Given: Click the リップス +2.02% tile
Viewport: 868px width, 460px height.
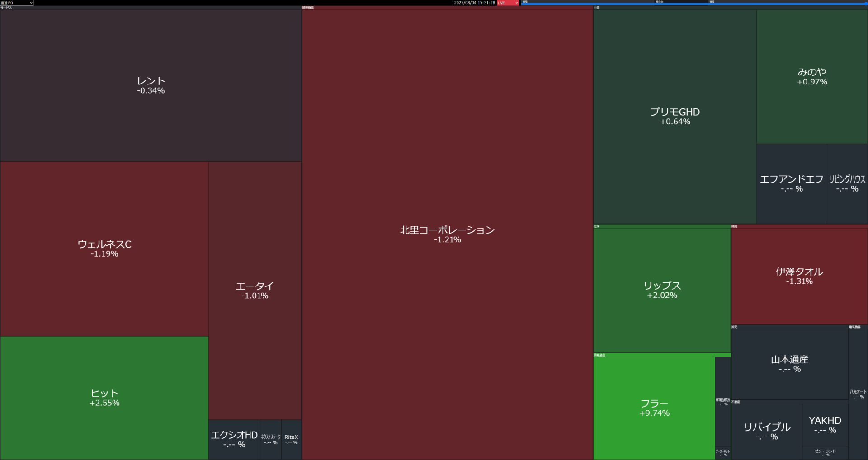Looking at the screenshot, I should 662,290.
